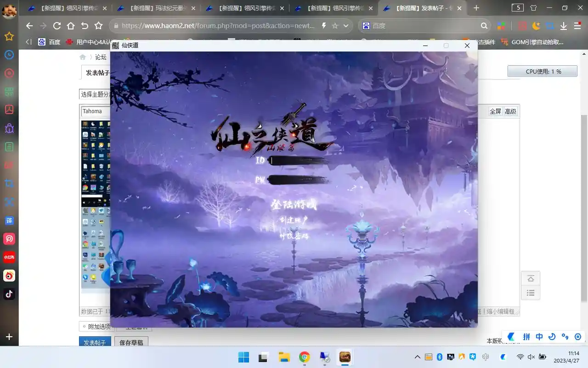Open the 选择主题分类 dropdown
Image resolution: width=588 pixels, height=368 pixels.
point(95,94)
